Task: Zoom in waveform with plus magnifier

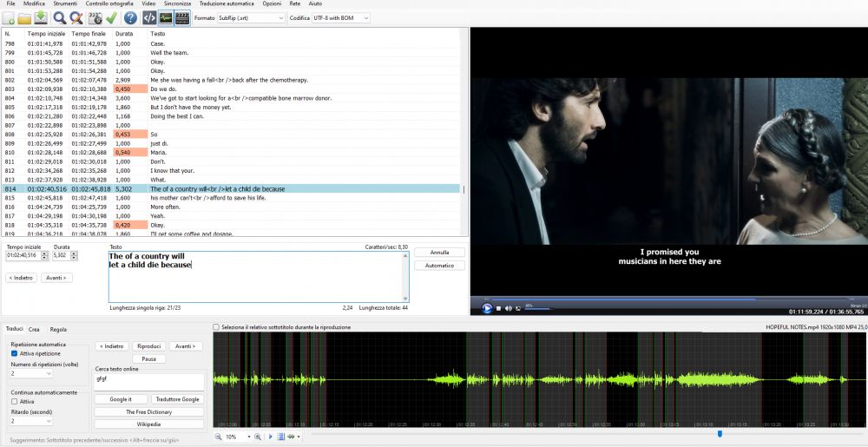Action: coord(258,437)
